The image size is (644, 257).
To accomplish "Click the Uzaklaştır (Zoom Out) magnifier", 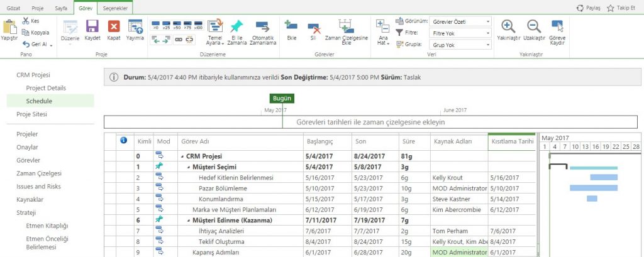I will (x=534, y=26).
